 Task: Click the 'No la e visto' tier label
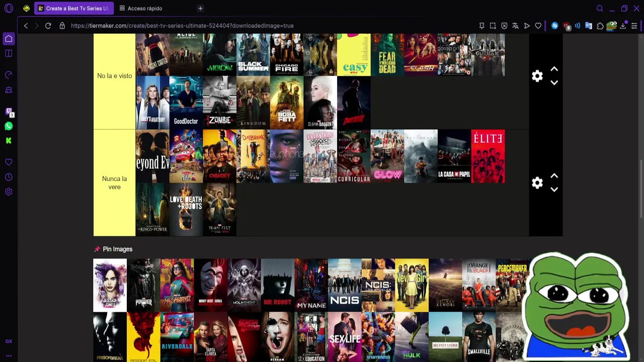(x=114, y=76)
